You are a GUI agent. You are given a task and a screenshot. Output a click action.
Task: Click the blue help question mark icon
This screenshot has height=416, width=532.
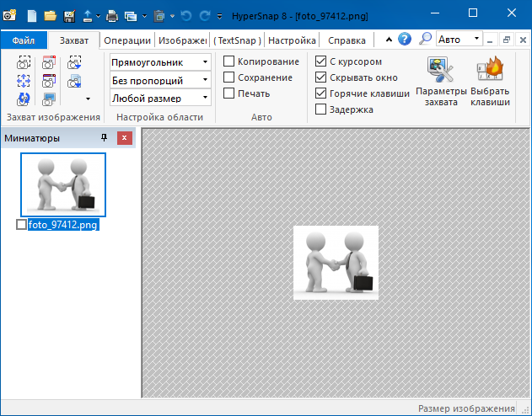(x=404, y=40)
